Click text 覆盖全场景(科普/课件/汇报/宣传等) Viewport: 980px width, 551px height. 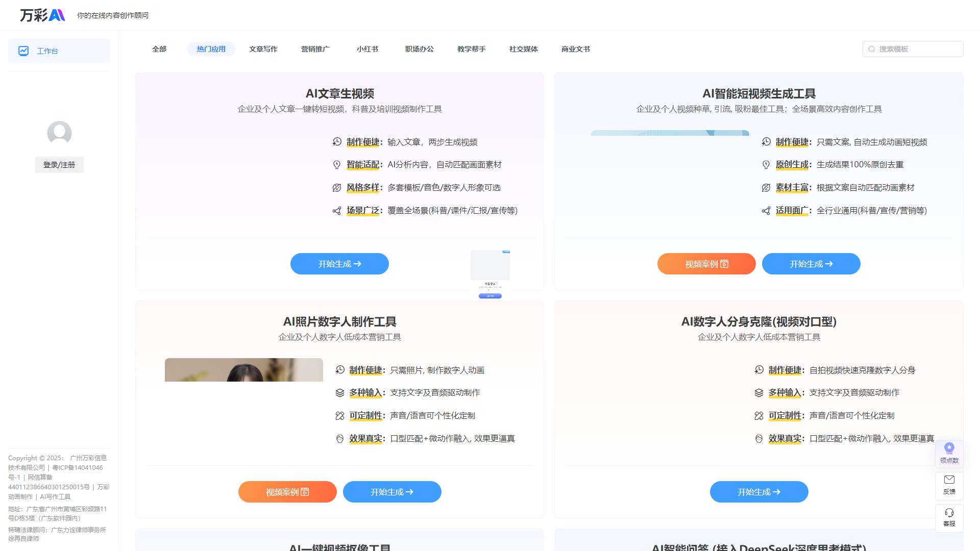click(452, 211)
